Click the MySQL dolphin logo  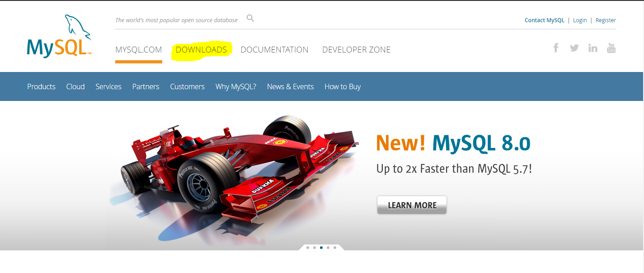tap(59, 35)
